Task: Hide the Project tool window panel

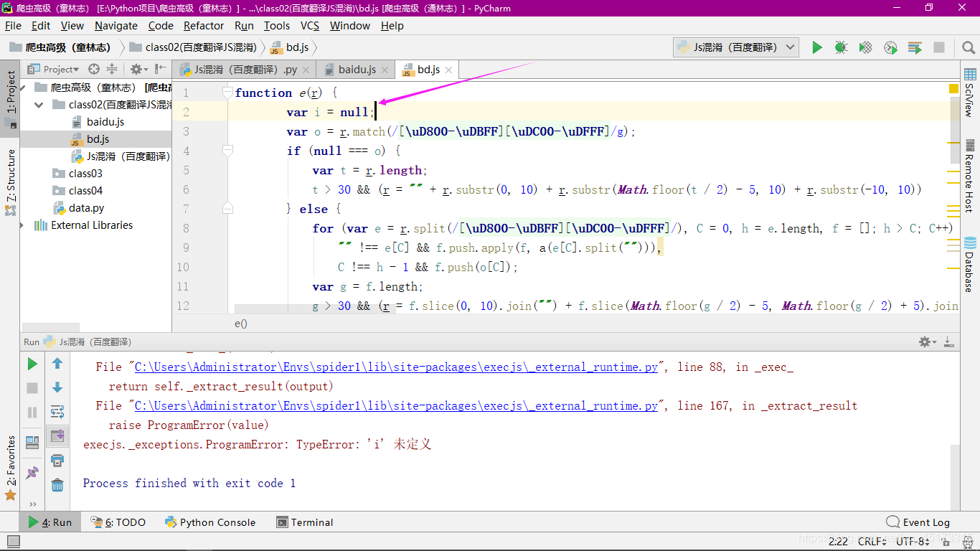Action: click(x=161, y=69)
